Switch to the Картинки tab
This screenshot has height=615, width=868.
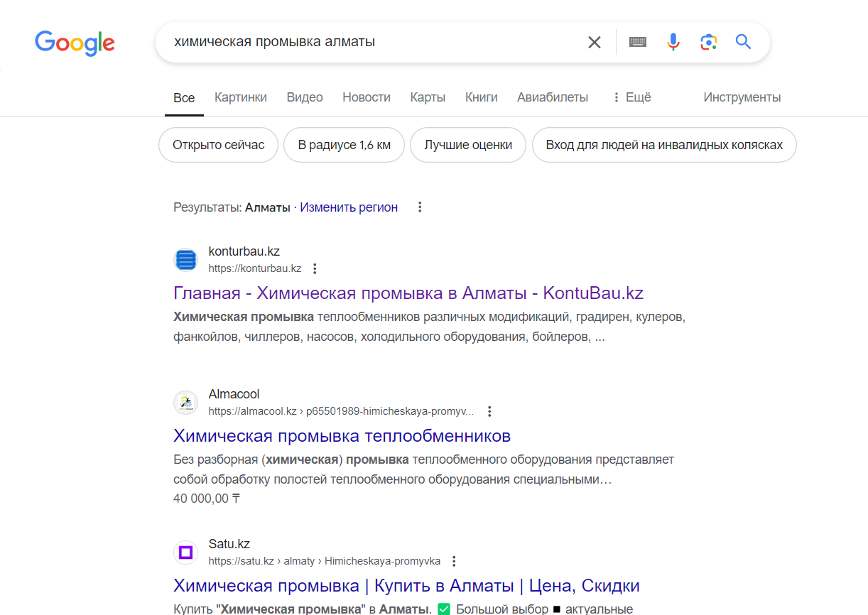coord(241,97)
